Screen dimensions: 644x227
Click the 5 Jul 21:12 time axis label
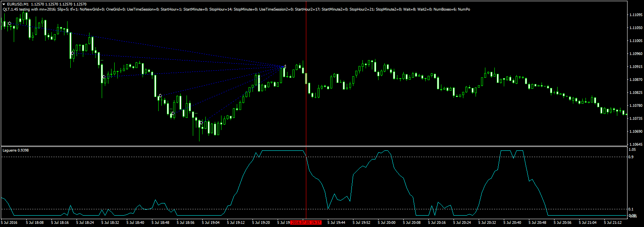[613, 223]
